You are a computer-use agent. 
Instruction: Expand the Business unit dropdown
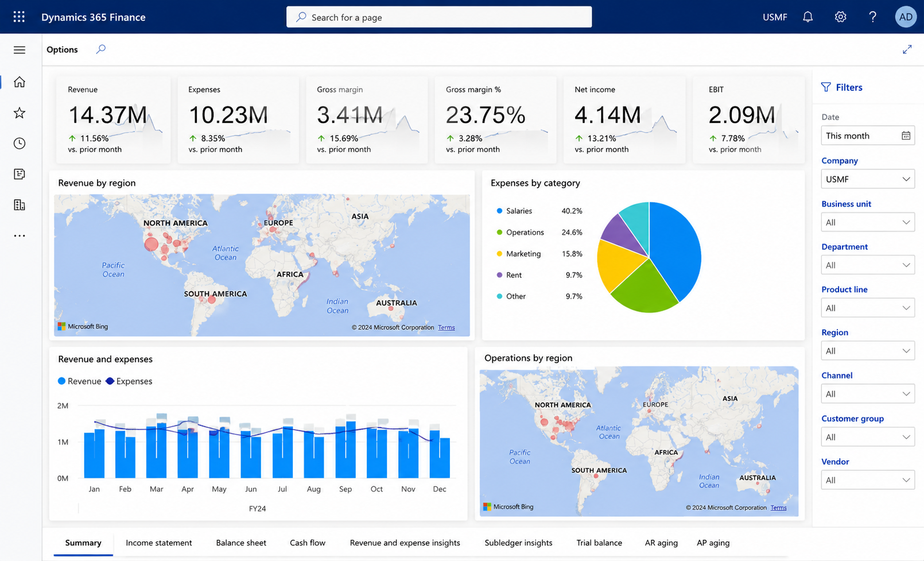coord(868,222)
